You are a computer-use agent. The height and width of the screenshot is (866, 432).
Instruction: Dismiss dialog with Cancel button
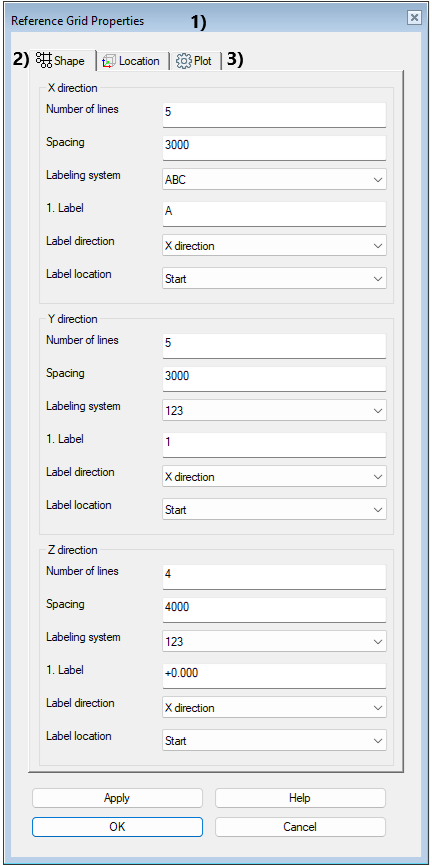tap(300, 827)
